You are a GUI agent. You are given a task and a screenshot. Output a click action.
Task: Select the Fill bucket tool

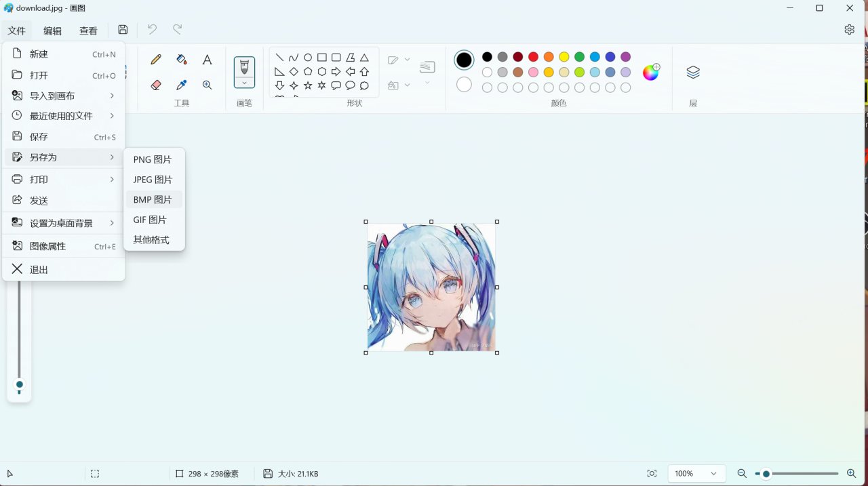click(x=181, y=60)
